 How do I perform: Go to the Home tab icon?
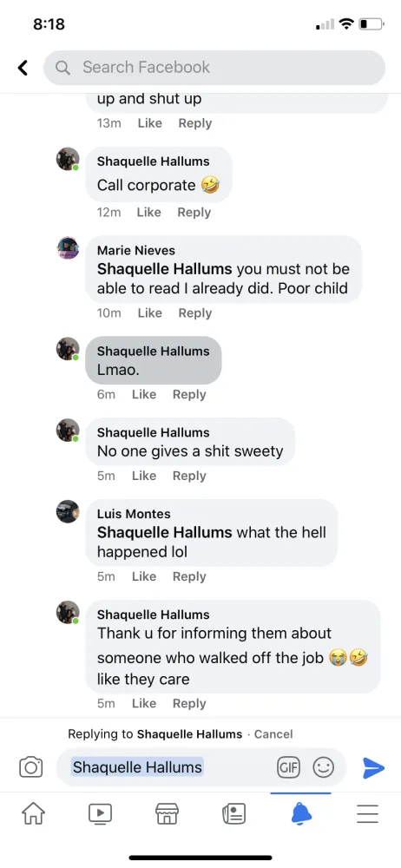pos(33,813)
